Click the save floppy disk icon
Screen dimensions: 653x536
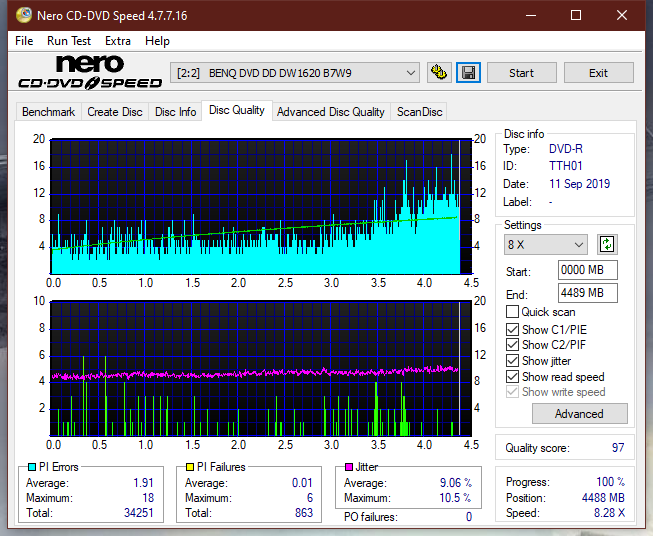coord(468,73)
